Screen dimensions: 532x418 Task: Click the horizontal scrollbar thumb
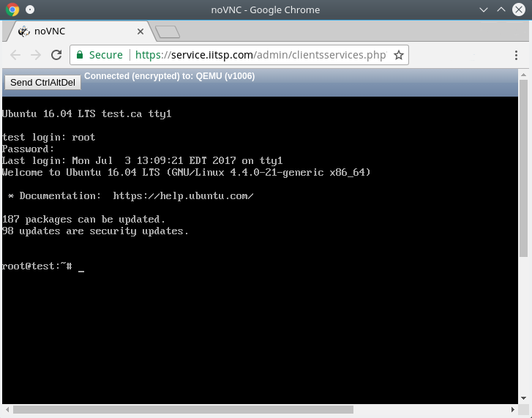[183, 409]
